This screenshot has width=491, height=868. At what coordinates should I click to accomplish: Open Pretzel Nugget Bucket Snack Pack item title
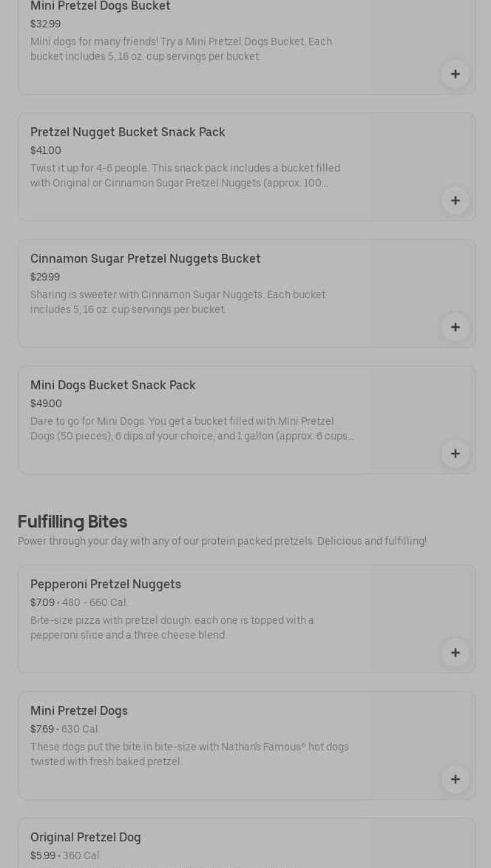[x=128, y=132]
